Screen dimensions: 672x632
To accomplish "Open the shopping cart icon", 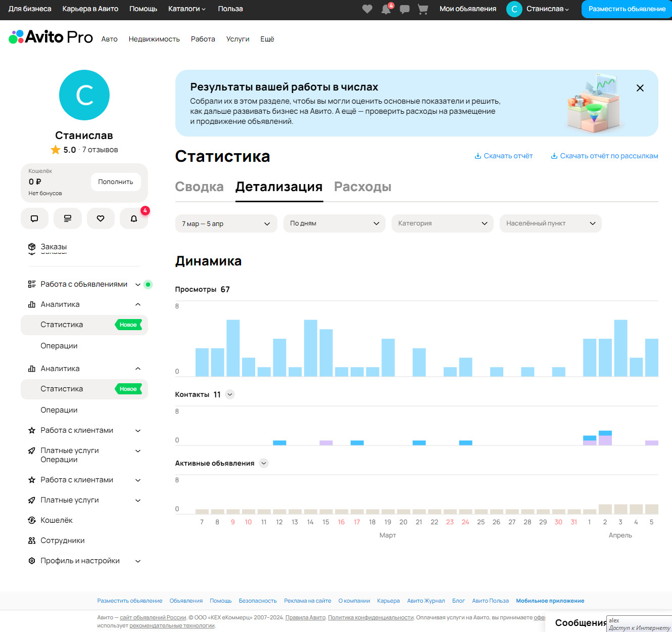I will click(423, 9).
